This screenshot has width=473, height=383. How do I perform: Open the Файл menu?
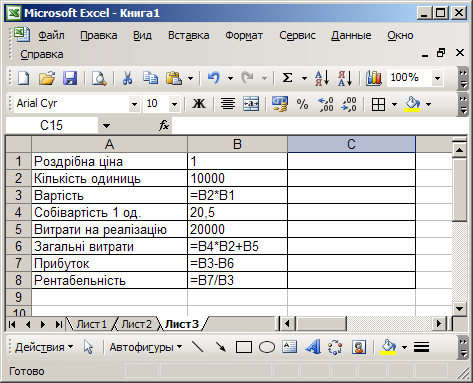click(x=51, y=35)
